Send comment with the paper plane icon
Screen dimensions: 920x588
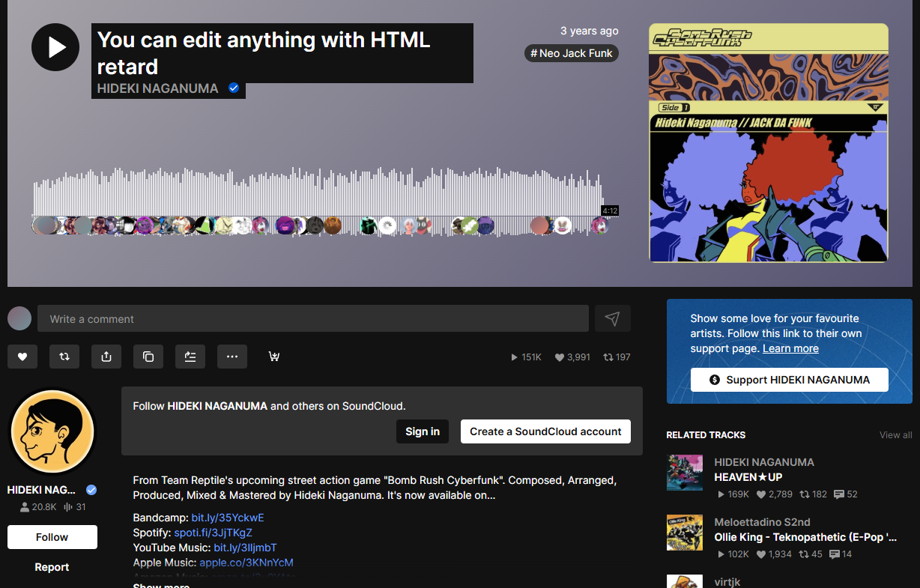click(x=613, y=318)
